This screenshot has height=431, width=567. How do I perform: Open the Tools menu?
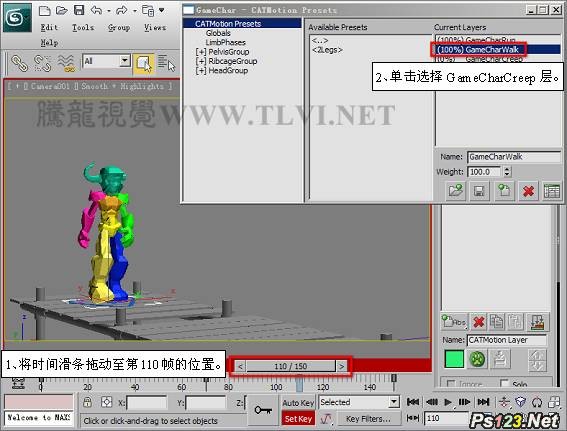pyautogui.click(x=83, y=27)
